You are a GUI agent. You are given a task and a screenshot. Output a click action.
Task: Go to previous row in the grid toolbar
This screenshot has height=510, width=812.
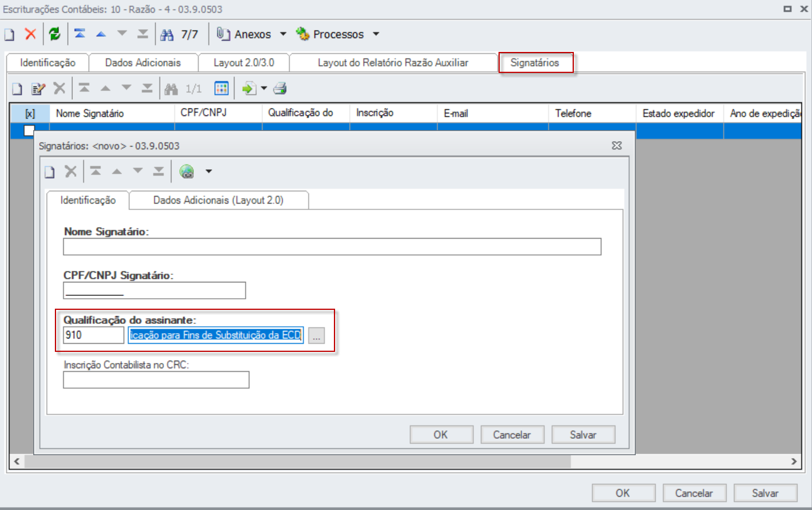click(x=105, y=88)
